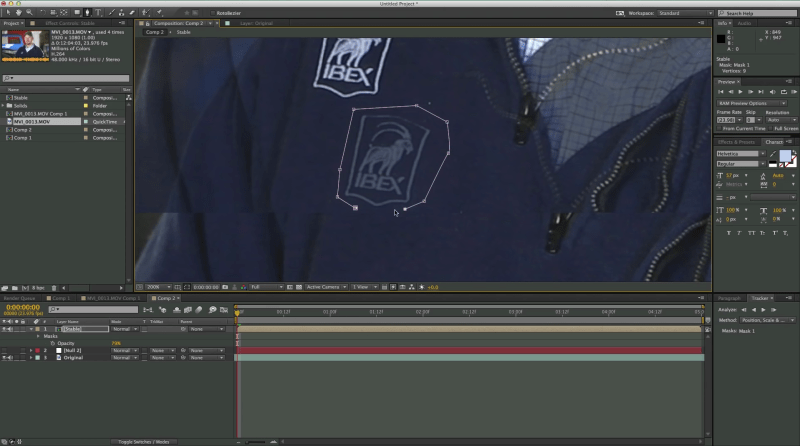The height and width of the screenshot is (446, 800).
Task: Select the Pen tool
Action: [x=87, y=12]
